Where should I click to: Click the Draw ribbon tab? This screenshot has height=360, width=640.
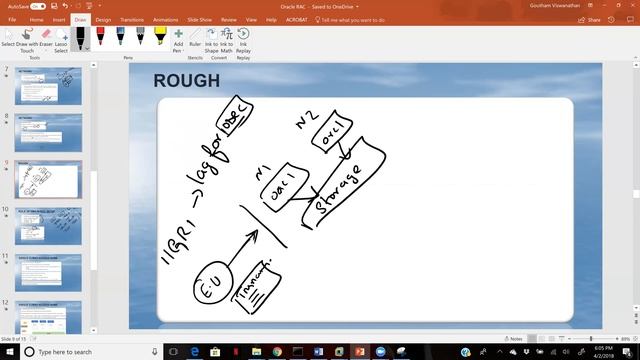point(80,20)
